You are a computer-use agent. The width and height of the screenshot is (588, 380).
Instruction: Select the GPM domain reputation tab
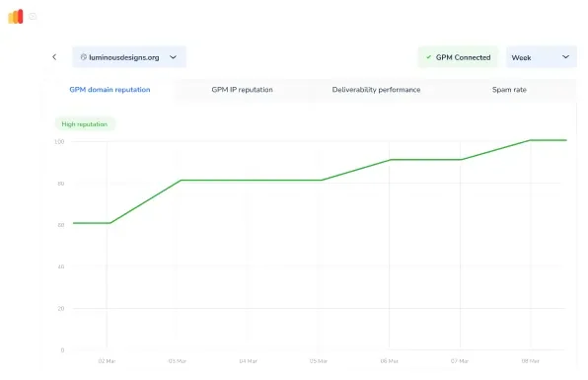(110, 90)
